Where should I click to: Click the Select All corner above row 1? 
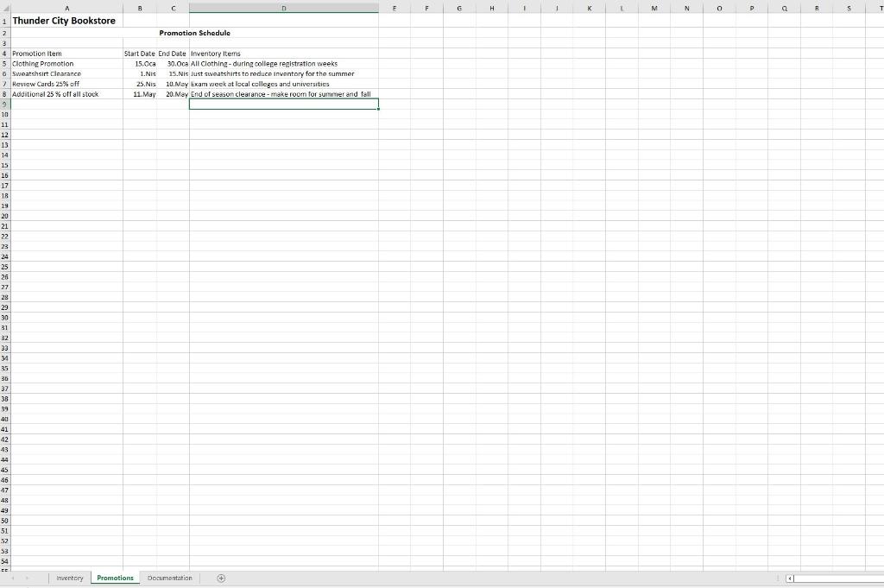point(6,8)
